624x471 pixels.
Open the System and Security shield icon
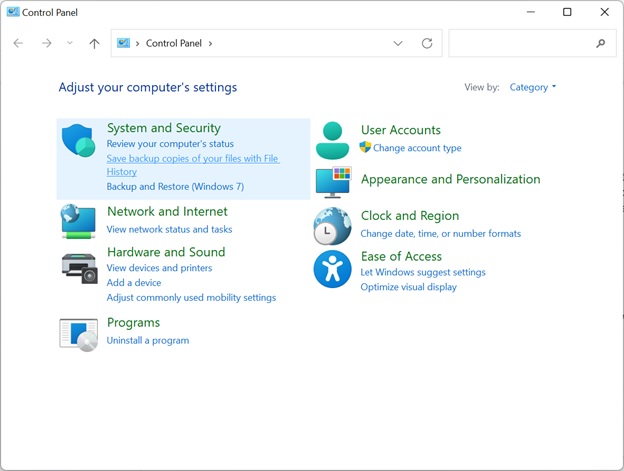click(x=78, y=140)
